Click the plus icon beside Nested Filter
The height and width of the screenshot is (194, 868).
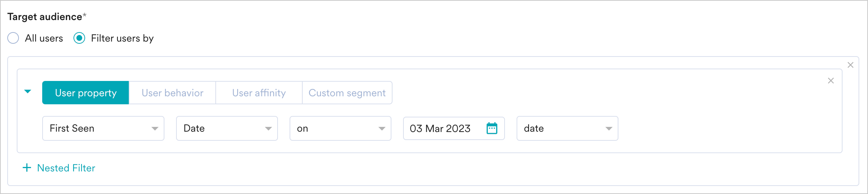[x=27, y=168]
